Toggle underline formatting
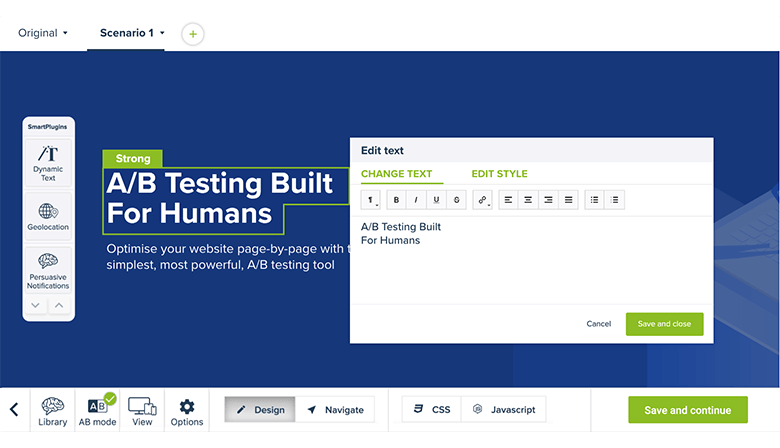Image resolution: width=780 pixels, height=448 pixels. click(x=436, y=200)
